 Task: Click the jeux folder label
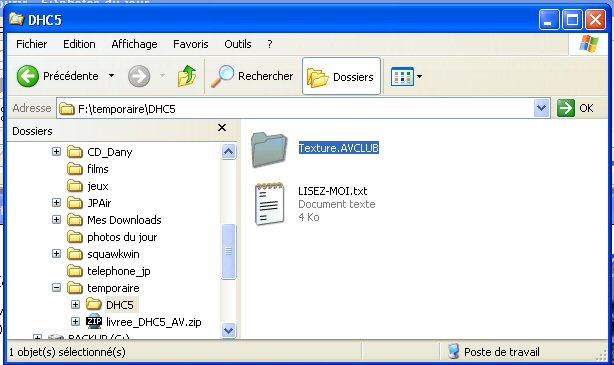(98, 186)
